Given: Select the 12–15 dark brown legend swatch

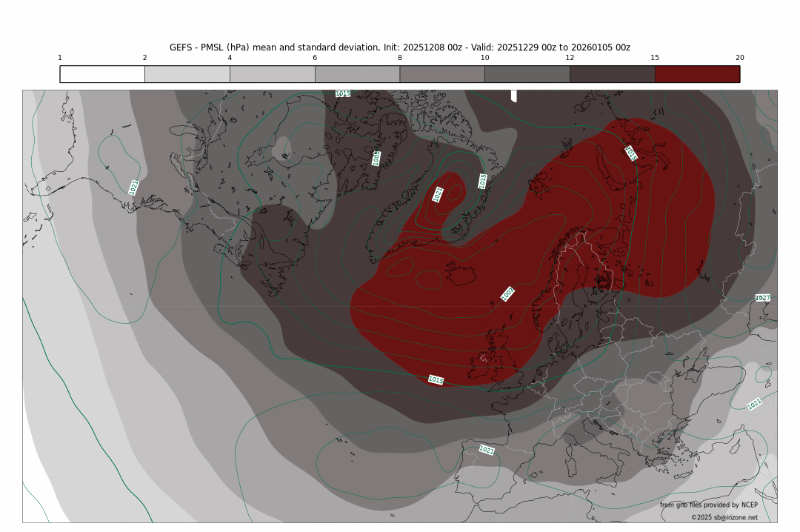Looking at the screenshot, I should pyautogui.click(x=612, y=74).
